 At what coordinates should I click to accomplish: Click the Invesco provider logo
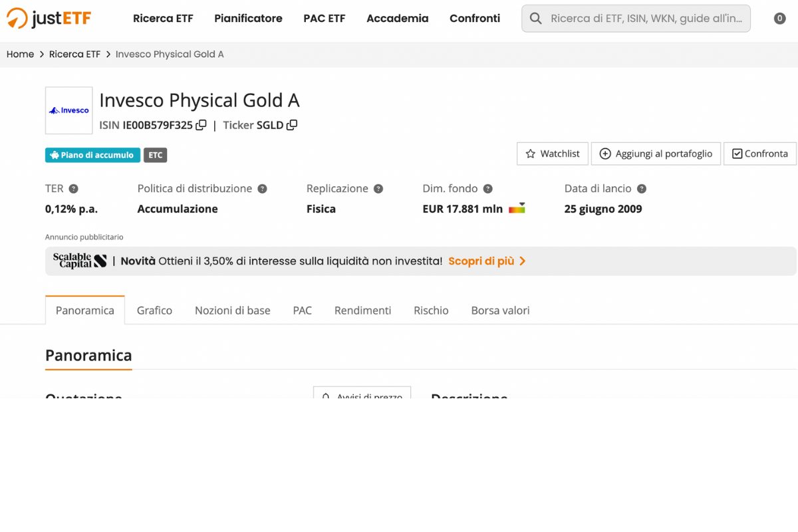point(69,110)
